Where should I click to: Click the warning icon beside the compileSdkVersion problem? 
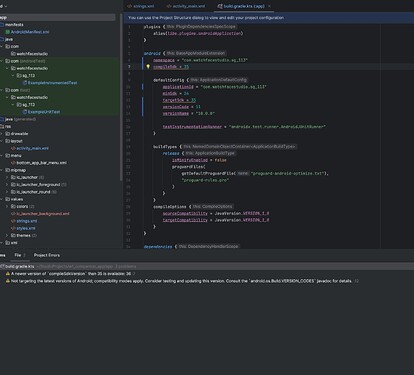click(8, 274)
